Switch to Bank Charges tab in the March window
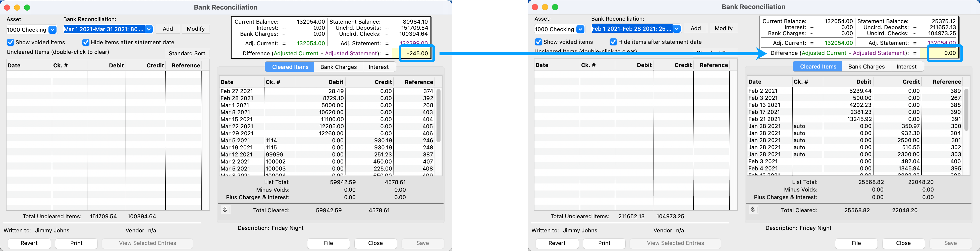The height and width of the screenshot is (251, 980). tap(338, 67)
